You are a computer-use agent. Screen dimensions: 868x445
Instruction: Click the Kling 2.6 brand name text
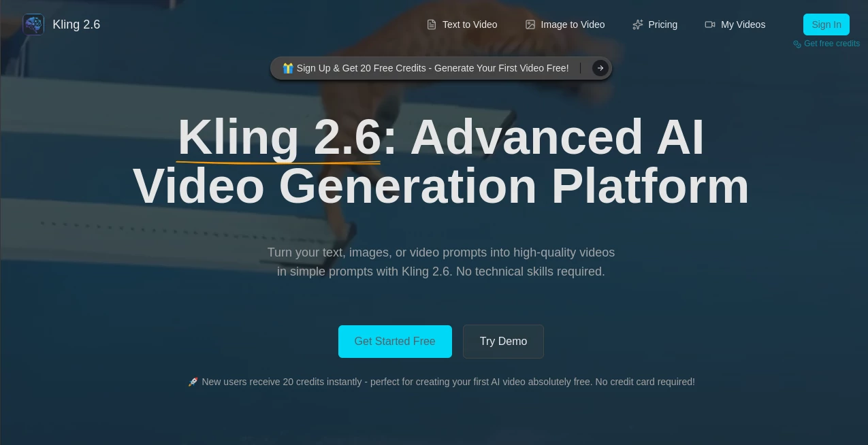76,24
